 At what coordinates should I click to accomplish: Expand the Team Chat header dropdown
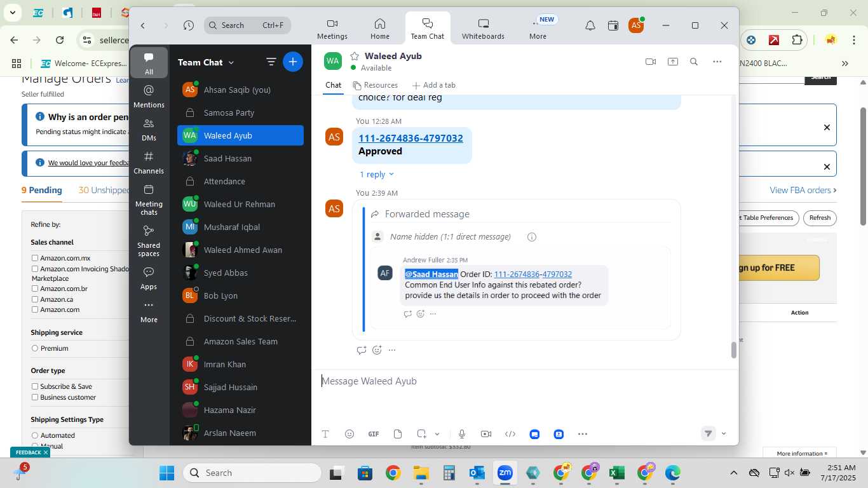[231, 62]
